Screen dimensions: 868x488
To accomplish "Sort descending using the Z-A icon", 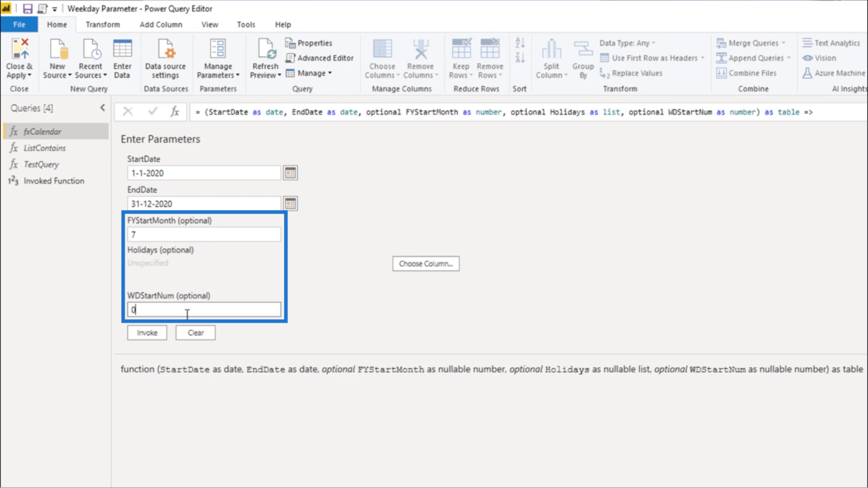I will tap(520, 58).
